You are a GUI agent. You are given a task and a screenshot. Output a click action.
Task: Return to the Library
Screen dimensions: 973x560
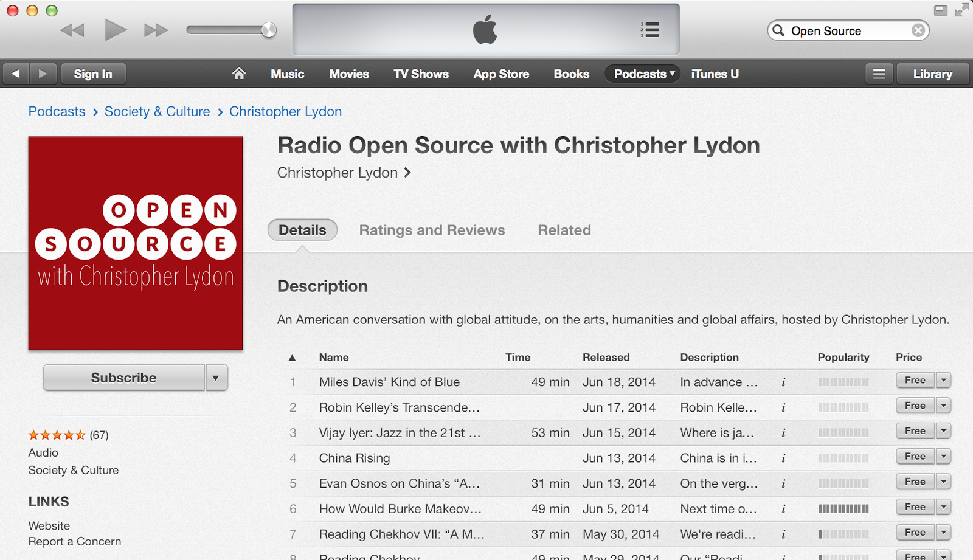(933, 74)
